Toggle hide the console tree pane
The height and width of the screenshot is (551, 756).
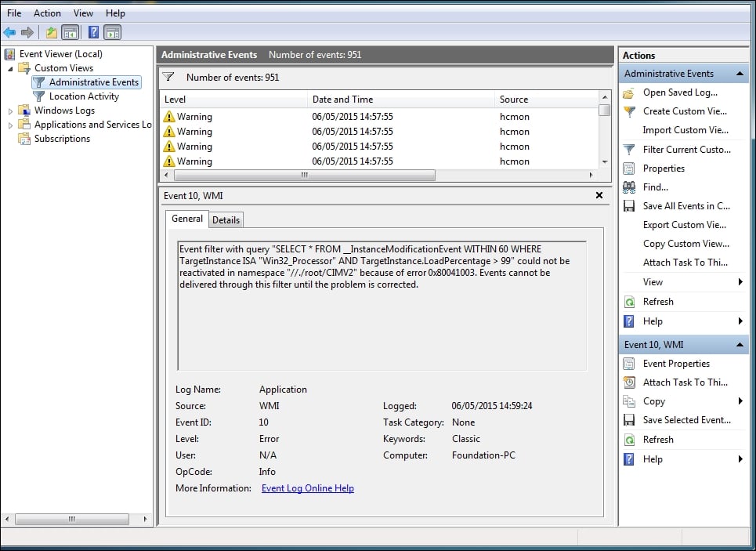(69, 32)
